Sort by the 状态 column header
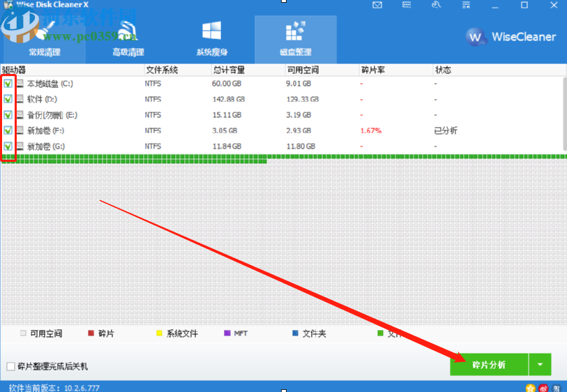 (x=499, y=70)
